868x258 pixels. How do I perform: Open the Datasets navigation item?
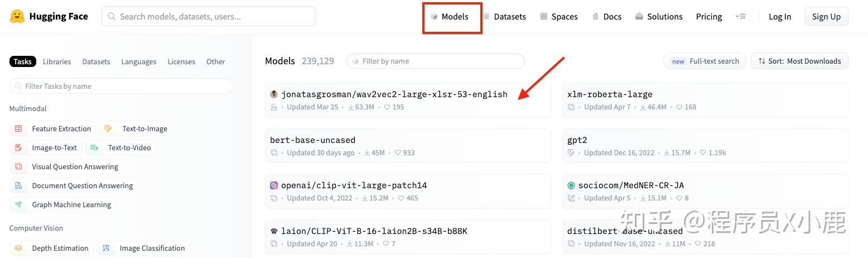pyautogui.click(x=505, y=16)
